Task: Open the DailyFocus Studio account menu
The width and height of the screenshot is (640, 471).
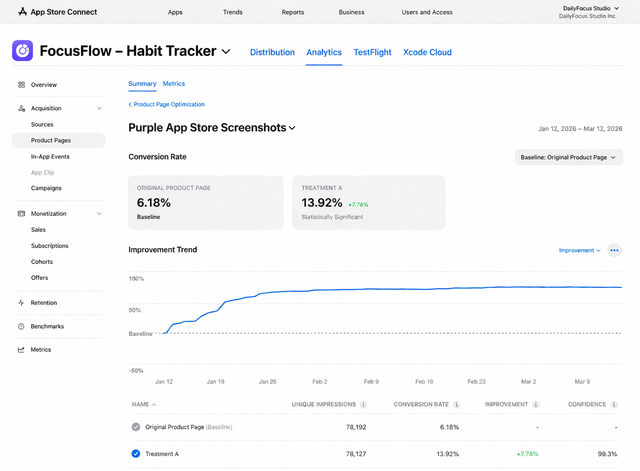Action: pos(590,12)
